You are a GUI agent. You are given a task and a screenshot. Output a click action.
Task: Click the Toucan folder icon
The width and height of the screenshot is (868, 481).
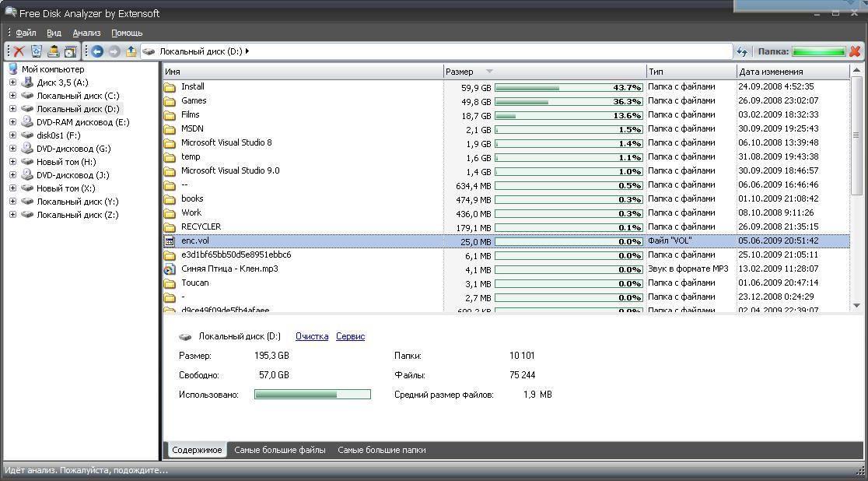point(170,283)
